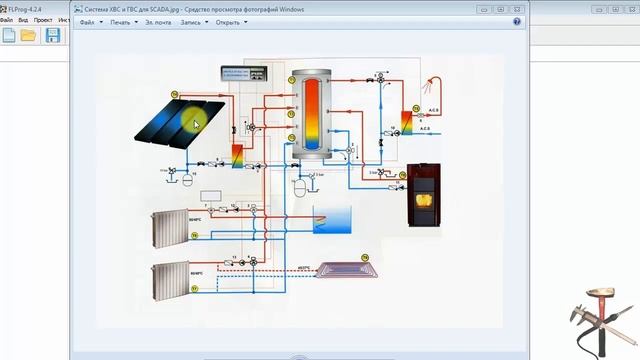Viewport: 640px width, 360px height.
Task: Click the upper radiator in the diagram
Action: tap(170, 229)
